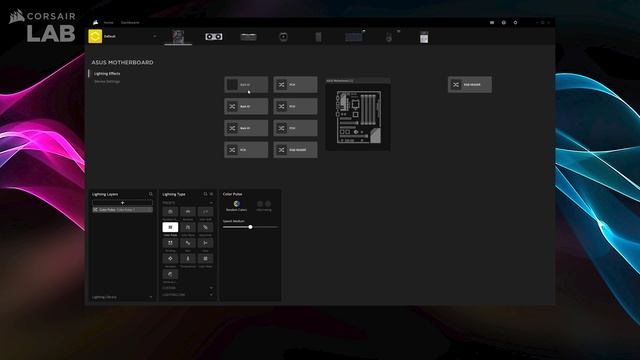Select the ASUS motherboard device tab

(178, 37)
